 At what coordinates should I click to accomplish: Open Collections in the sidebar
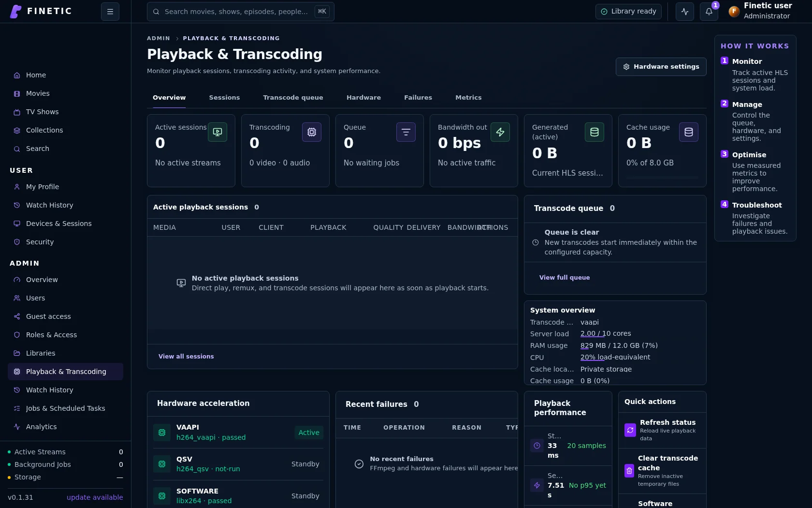pyautogui.click(x=65, y=130)
